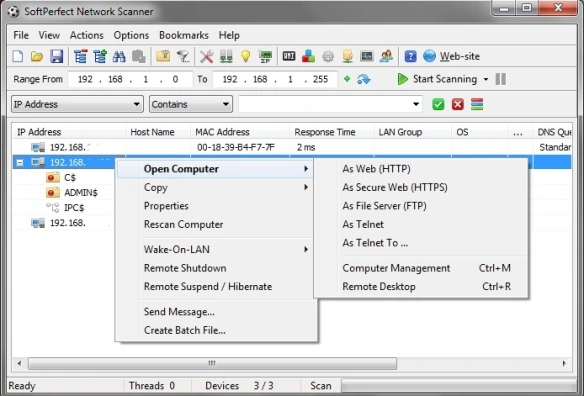
Task: Click in the filter value text box
Action: [x=324, y=104]
